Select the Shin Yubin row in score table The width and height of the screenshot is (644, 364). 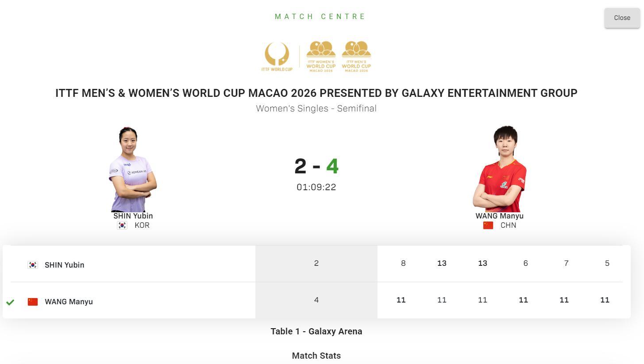tap(64, 265)
